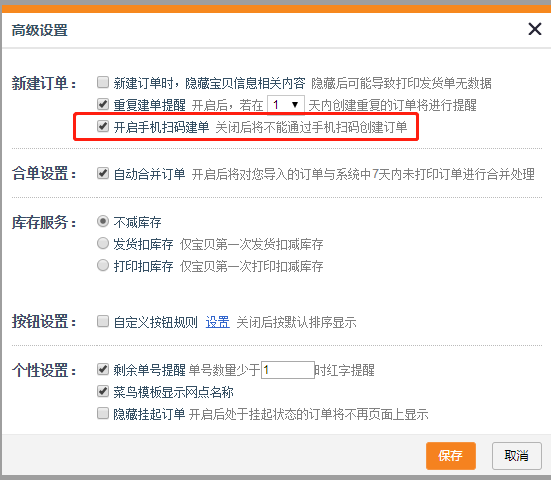Close the 高级设置 dialog with X
This screenshot has width=551, height=480.
pos(534,29)
